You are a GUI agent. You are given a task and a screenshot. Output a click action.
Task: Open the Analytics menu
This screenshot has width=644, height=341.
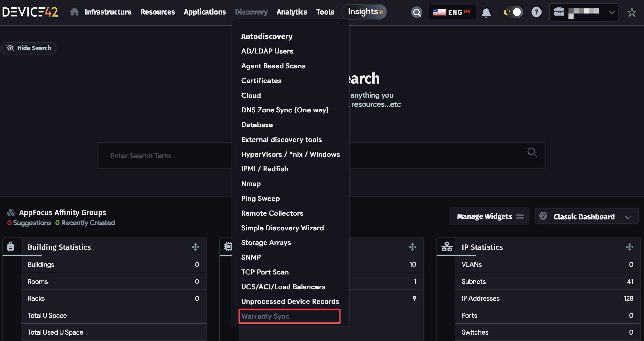click(x=292, y=12)
